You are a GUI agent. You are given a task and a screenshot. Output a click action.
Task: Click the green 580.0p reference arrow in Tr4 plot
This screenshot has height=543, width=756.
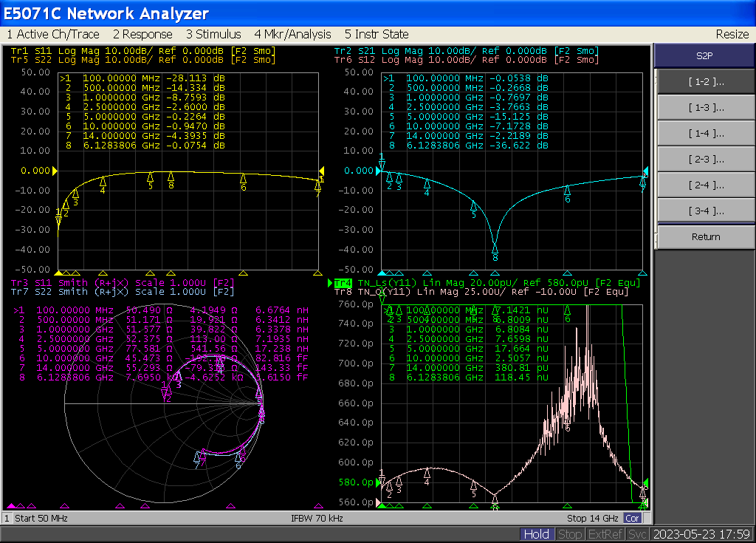(x=378, y=482)
